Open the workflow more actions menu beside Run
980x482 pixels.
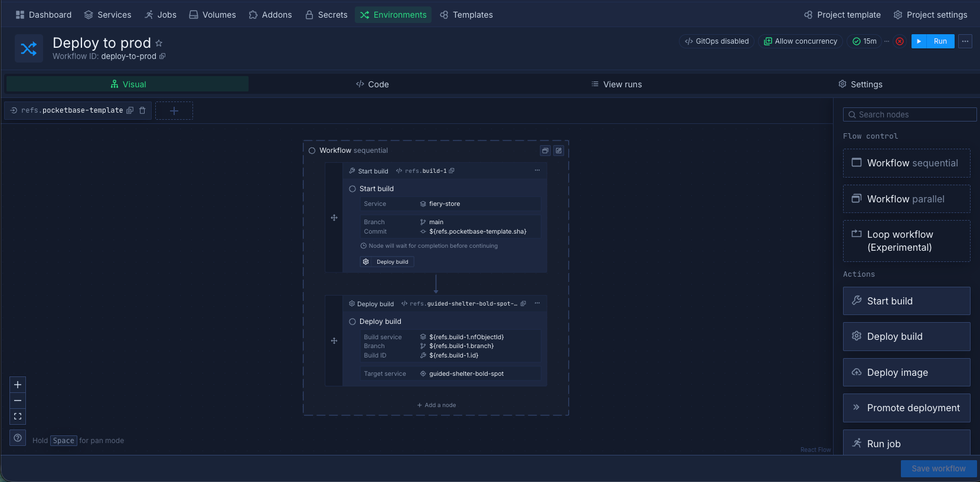point(965,41)
